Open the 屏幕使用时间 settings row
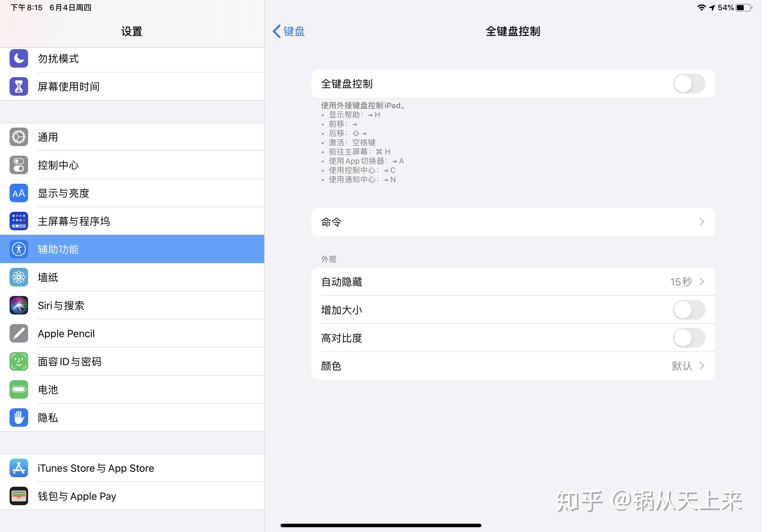The height and width of the screenshot is (532, 762). coord(132,86)
